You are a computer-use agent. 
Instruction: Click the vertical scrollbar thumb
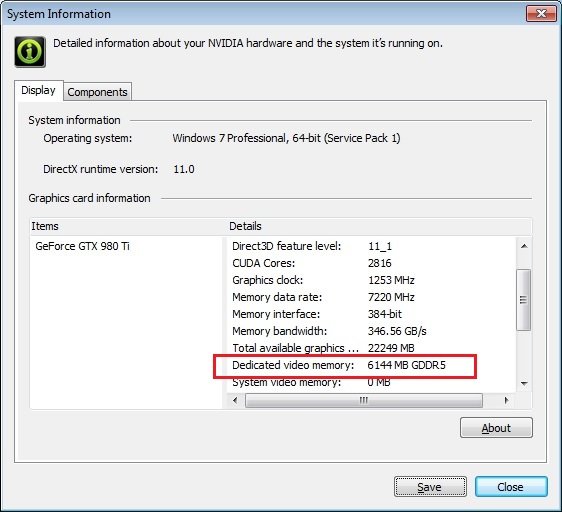[x=524, y=299]
